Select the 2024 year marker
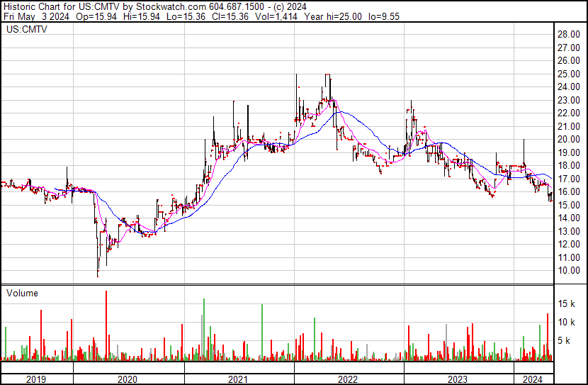Screen dimensions: 588x385 532,379
